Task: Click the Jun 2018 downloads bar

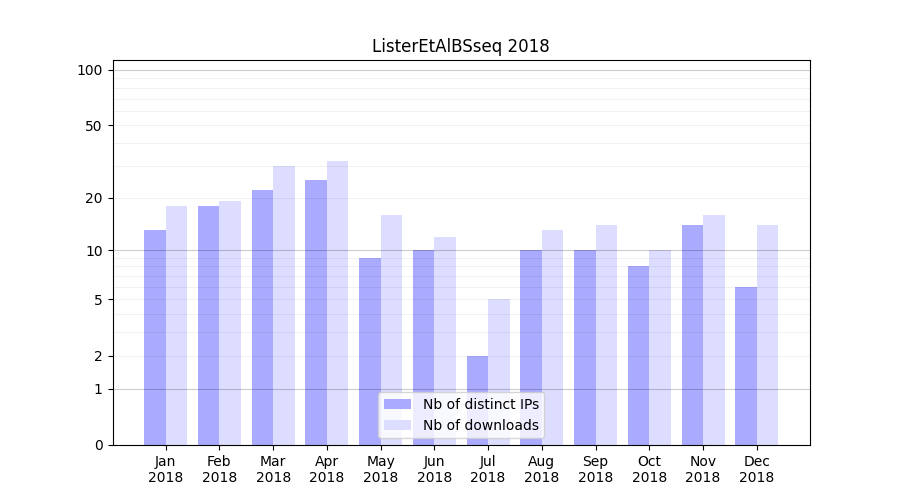Action: coord(445,341)
